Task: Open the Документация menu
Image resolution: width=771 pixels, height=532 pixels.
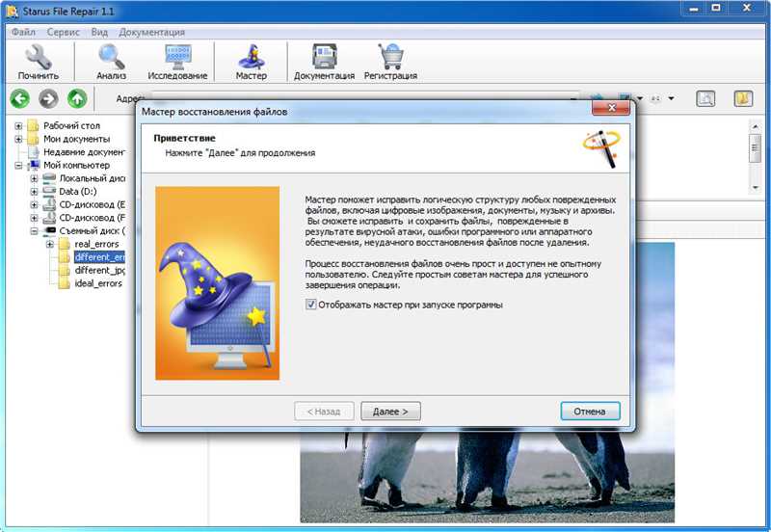Action: (151, 32)
